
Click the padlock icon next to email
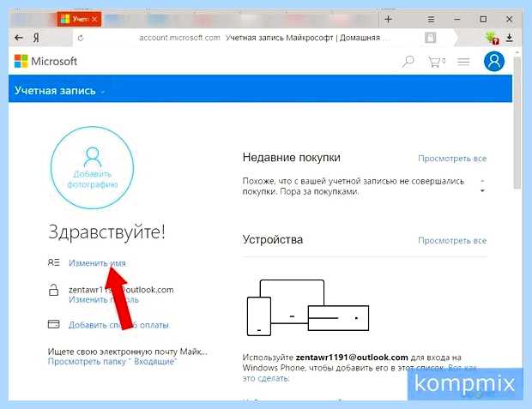pyautogui.click(x=53, y=291)
